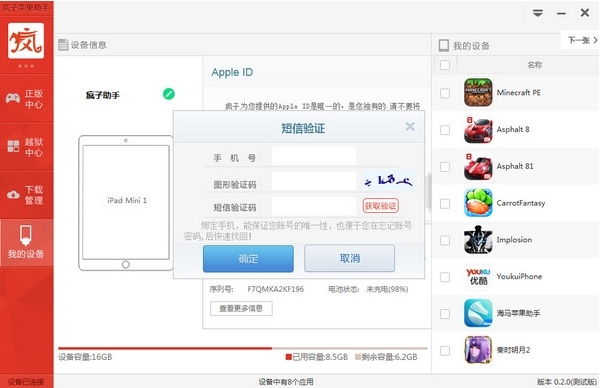The image size is (600, 388).
Task: Click the device capacity usage bar
Action: [x=243, y=348]
